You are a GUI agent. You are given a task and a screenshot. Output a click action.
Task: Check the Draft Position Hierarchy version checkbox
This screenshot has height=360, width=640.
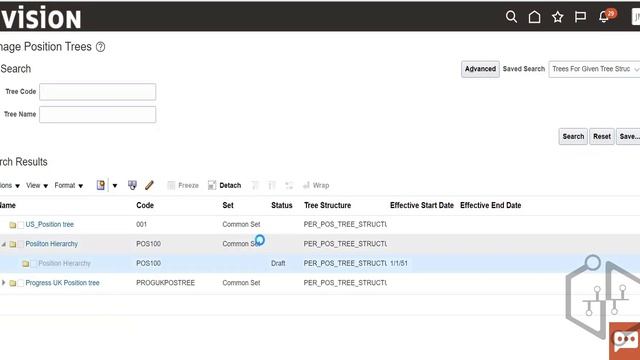(34, 264)
